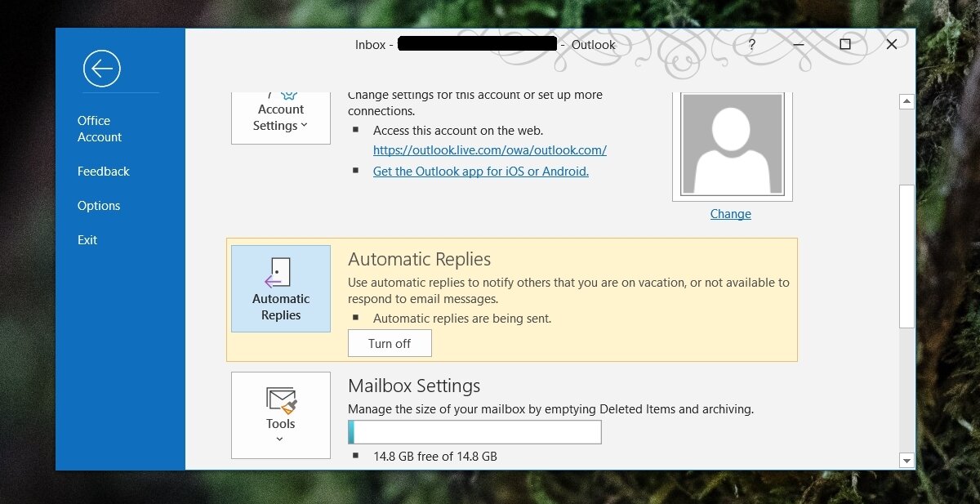Click the vertical scrollbar thumb
The width and height of the screenshot is (980, 504).
coord(906,255)
